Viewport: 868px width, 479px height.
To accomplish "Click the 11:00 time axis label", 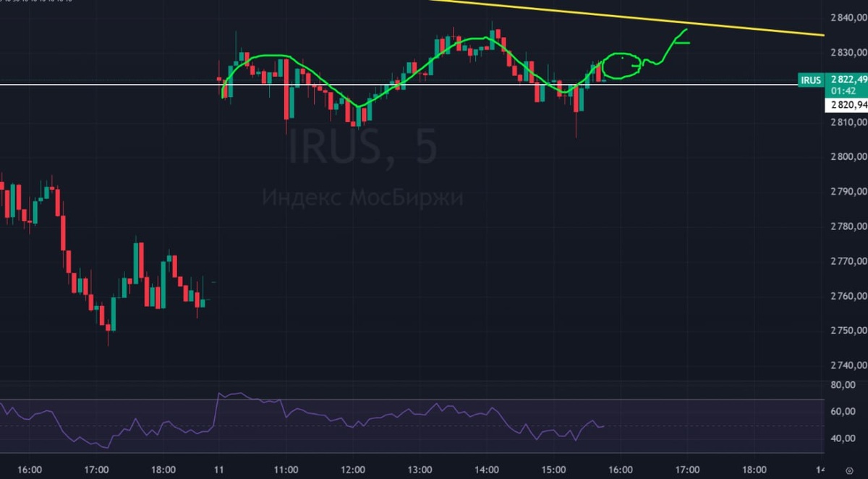I will (286, 470).
